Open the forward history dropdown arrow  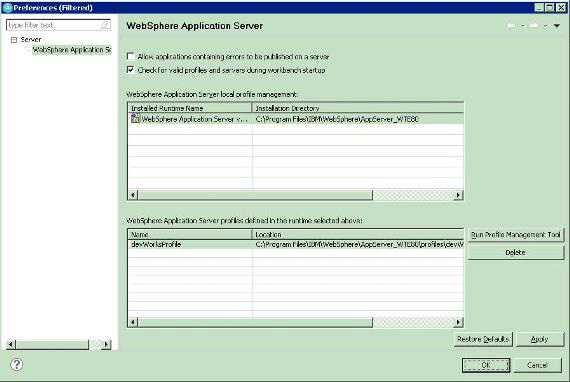coord(545,26)
